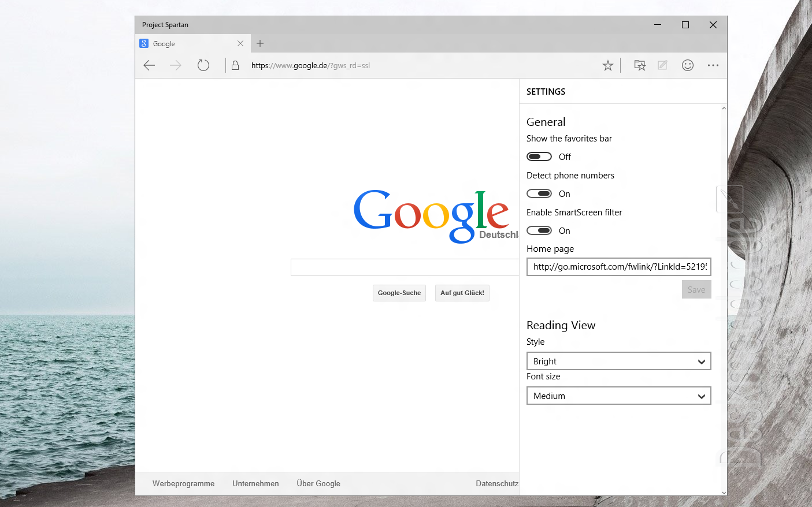Maximize the Project Spartan window

pos(685,25)
